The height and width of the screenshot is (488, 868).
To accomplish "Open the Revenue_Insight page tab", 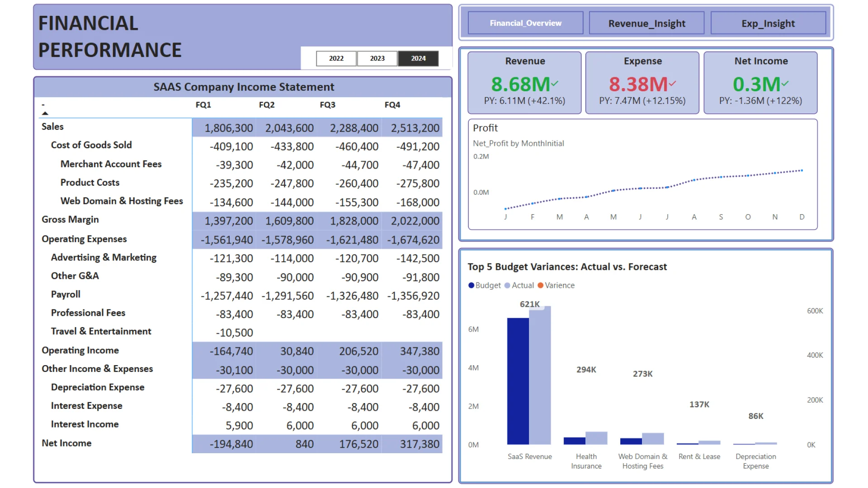I will tap(646, 23).
